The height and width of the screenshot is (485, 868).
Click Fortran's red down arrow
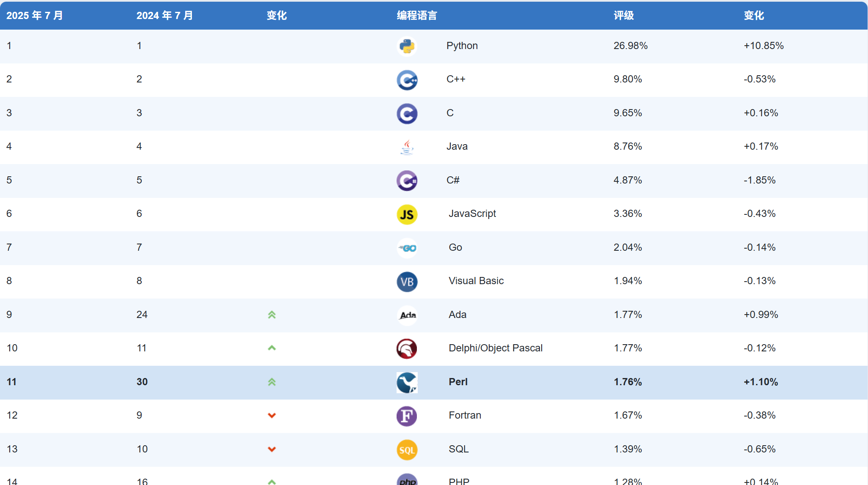click(272, 415)
